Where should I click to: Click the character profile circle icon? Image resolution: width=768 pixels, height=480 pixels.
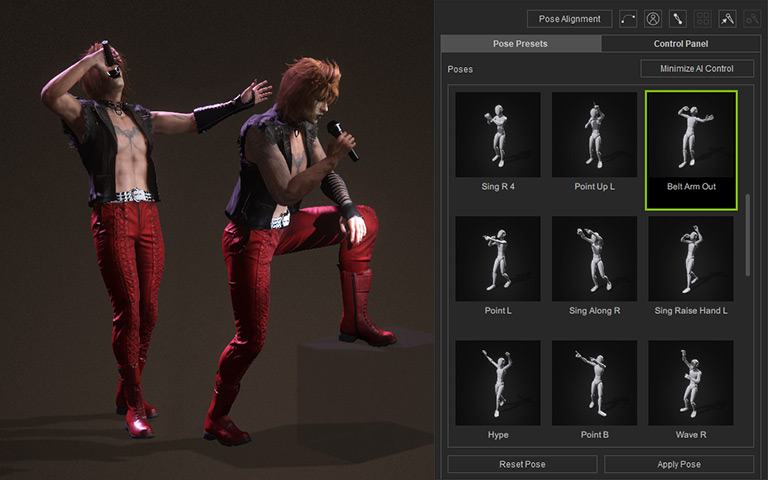pos(653,18)
